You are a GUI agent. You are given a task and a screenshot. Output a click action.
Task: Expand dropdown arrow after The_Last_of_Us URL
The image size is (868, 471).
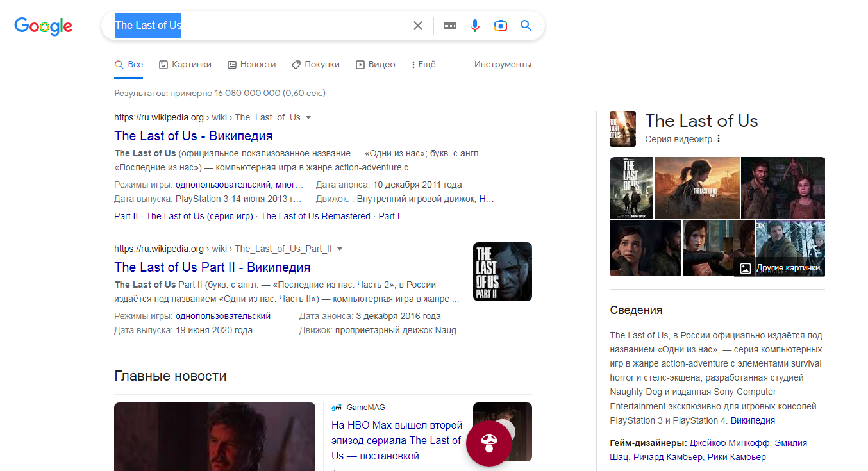tap(308, 117)
